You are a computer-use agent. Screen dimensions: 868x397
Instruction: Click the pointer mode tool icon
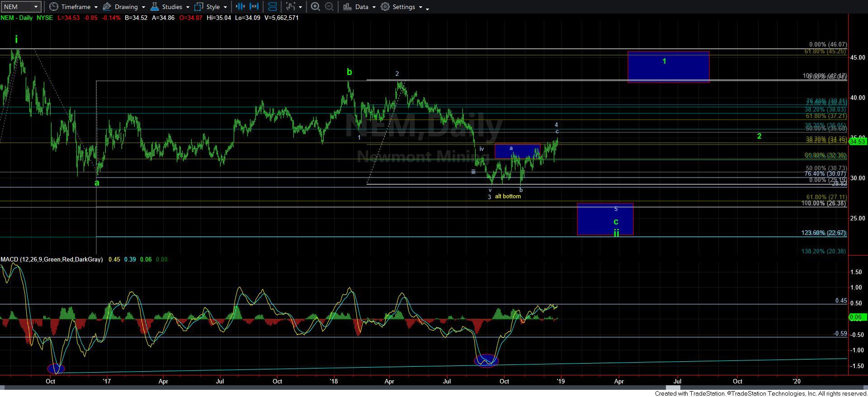tap(291, 7)
